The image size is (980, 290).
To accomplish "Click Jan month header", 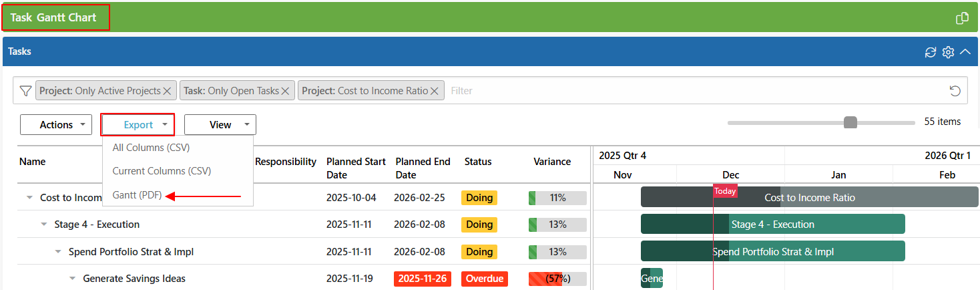I will [838, 175].
